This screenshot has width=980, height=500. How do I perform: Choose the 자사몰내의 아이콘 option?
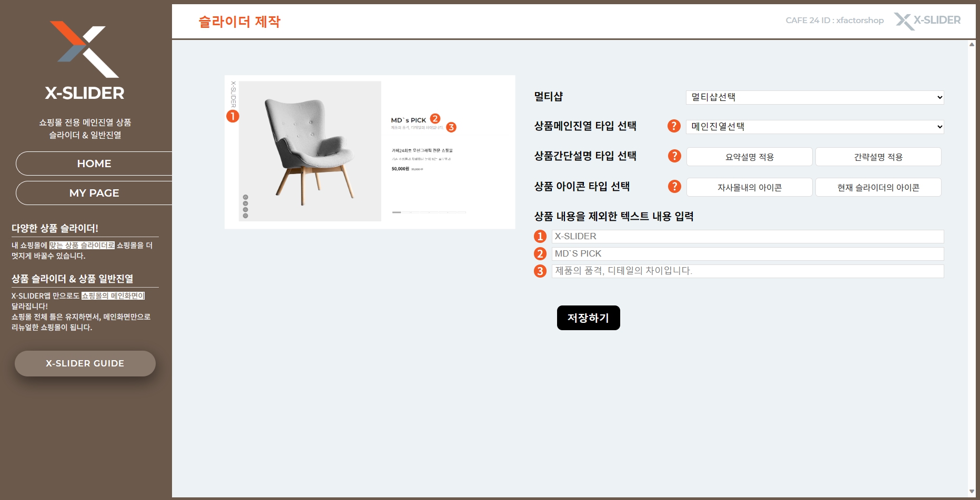click(x=749, y=188)
